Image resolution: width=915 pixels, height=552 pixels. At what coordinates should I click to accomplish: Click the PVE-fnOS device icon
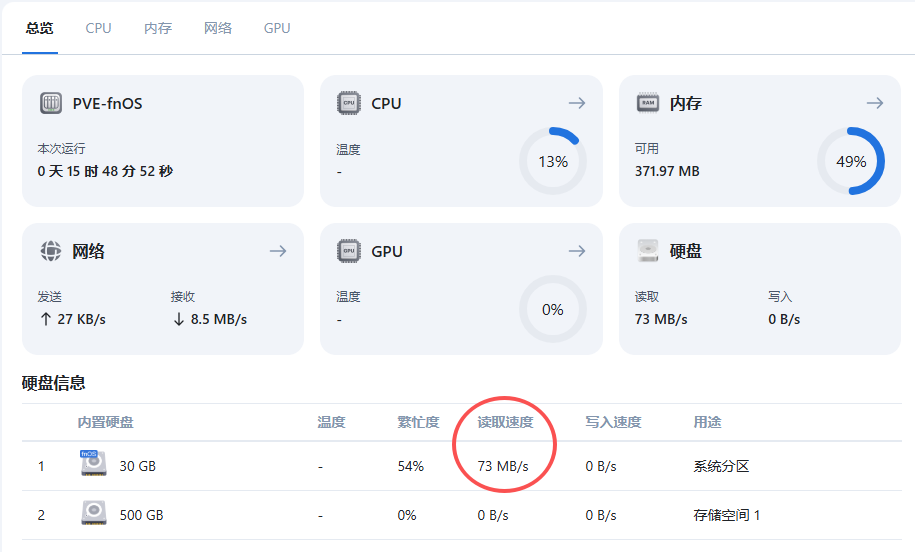51,103
